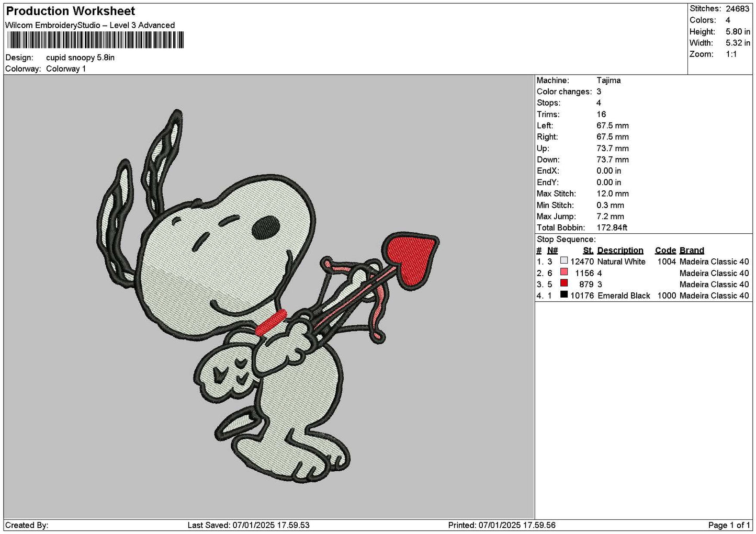Click the "Description" column header
Image resolution: width=756 pixels, height=534 pixels.
620,251
